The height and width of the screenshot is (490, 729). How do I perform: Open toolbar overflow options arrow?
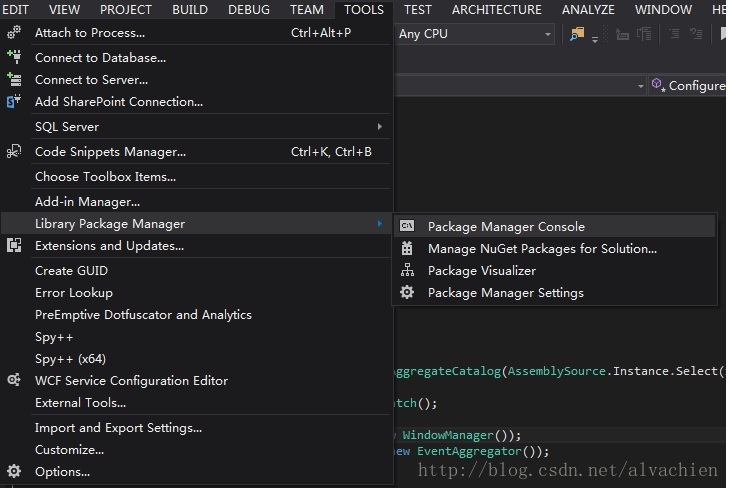pos(595,39)
